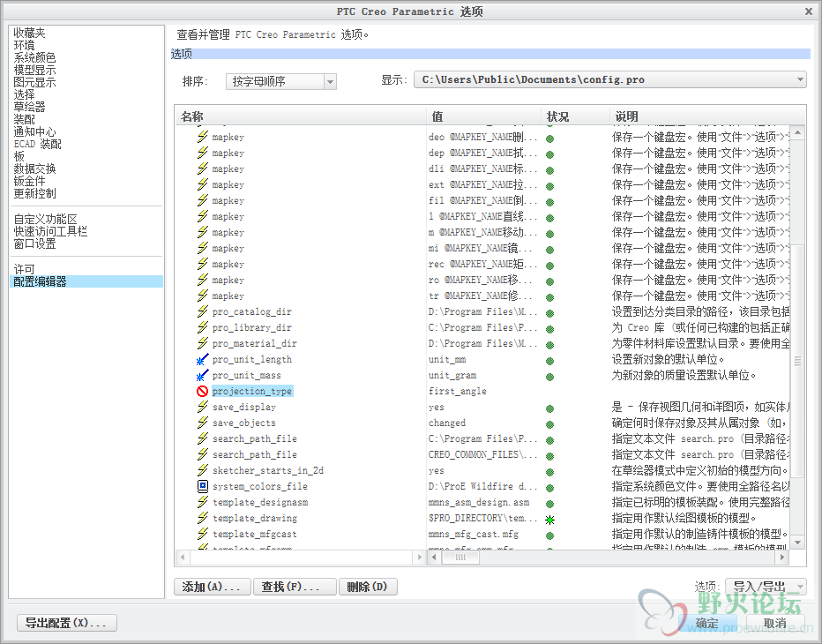The width and height of the screenshot is (822, 644).
Task: Select 收藏夹 in the left category list
Action: [29, 33]
